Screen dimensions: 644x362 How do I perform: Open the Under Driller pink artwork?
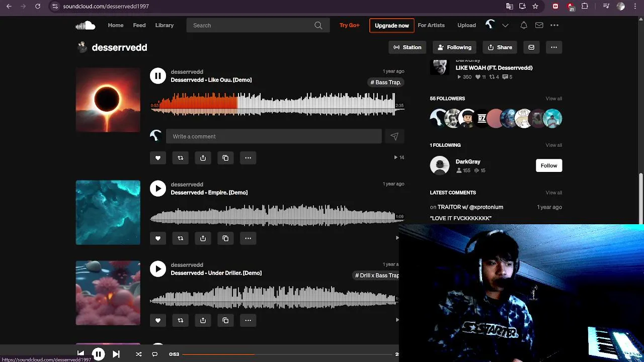coord(108,293)
